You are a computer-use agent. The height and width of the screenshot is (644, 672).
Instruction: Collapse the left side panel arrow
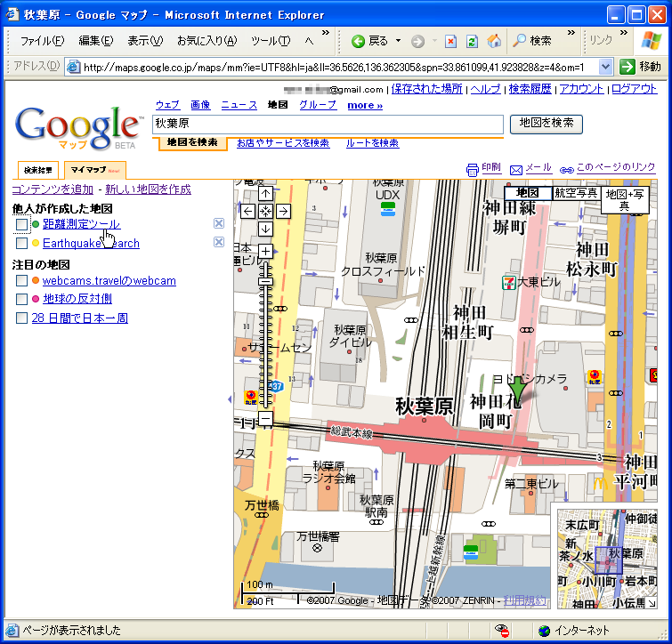point(230,399)
